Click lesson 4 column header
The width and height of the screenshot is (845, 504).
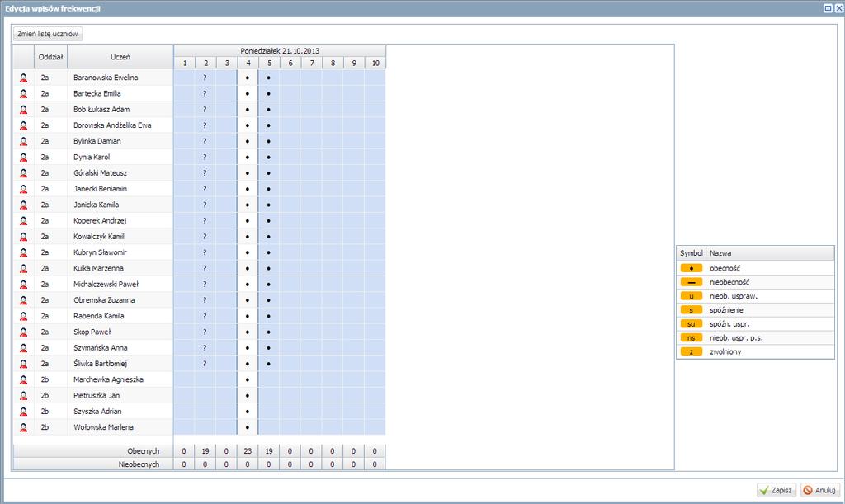coord(248,63)
